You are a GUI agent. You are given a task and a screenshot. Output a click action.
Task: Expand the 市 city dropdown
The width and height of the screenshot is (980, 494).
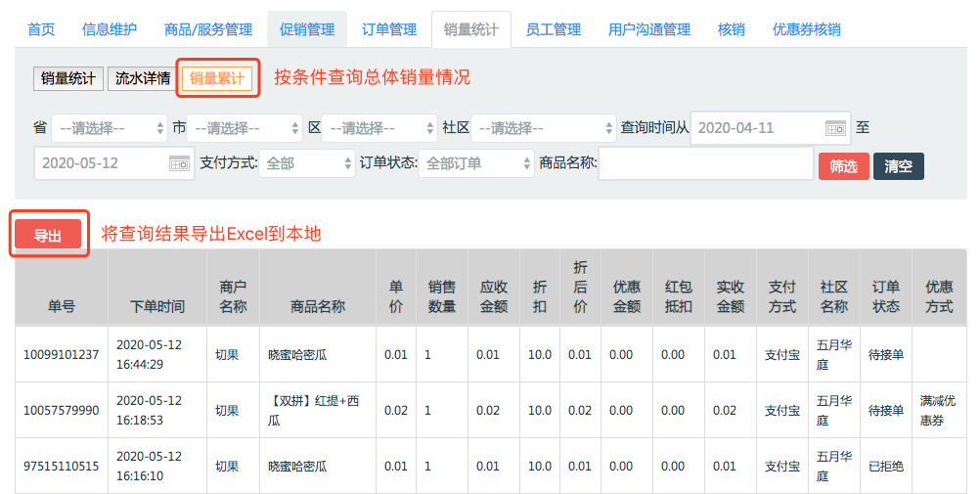click(x=245, y=129)
